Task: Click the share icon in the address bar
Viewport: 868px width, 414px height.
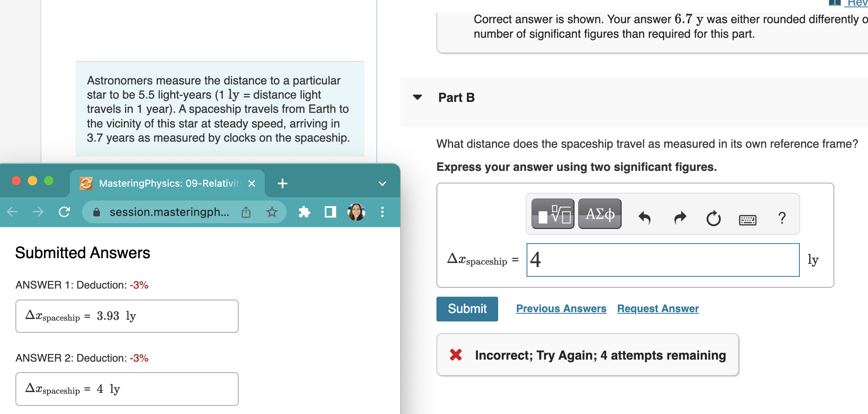Action: [x=246, y=212]
